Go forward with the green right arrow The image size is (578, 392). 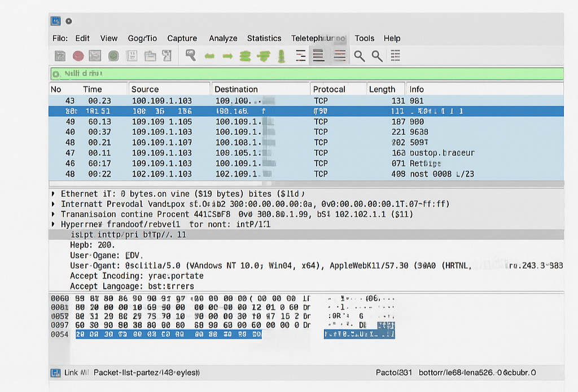pyautogui.click(x=228, y=56)
